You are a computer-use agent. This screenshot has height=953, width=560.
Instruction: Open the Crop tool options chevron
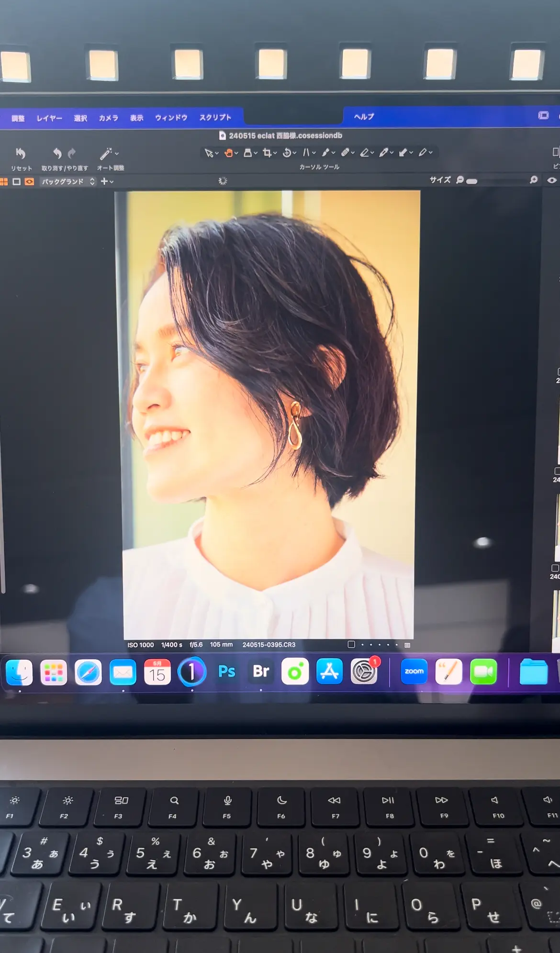pos(275,154)
